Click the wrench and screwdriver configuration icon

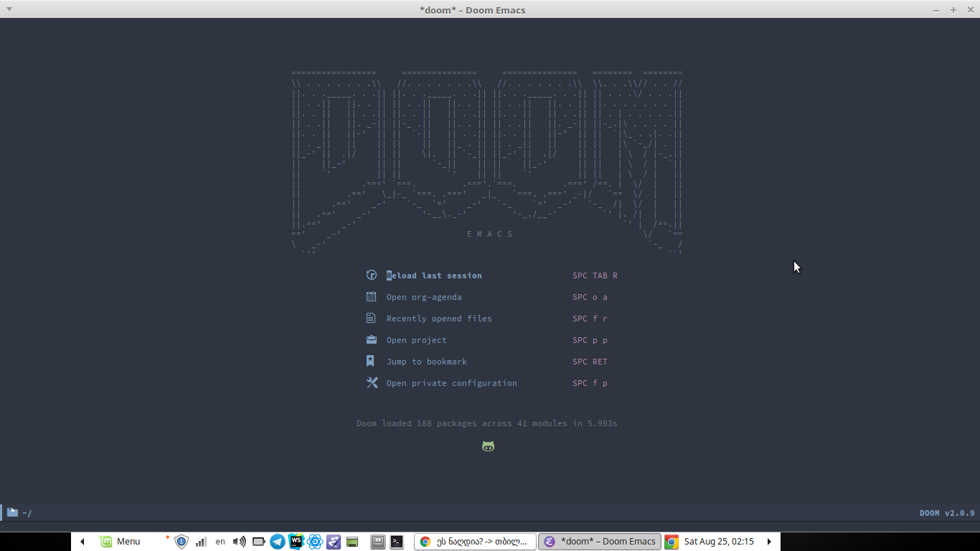(372, 382)
